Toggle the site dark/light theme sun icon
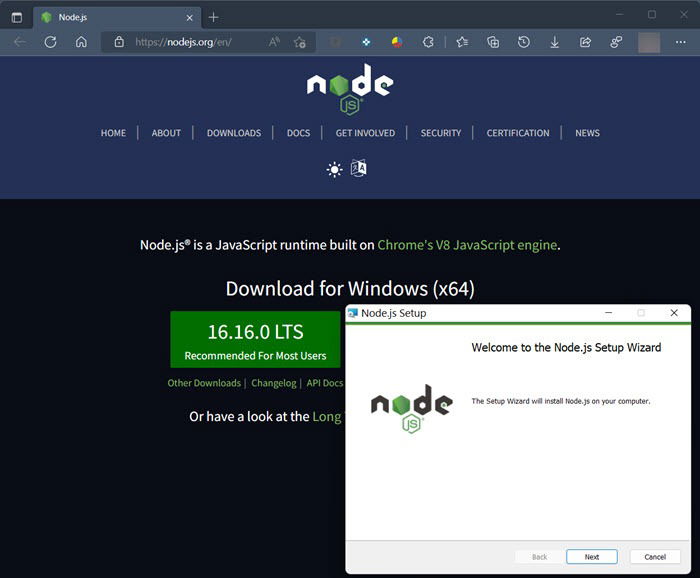 (x=334, y=170)
